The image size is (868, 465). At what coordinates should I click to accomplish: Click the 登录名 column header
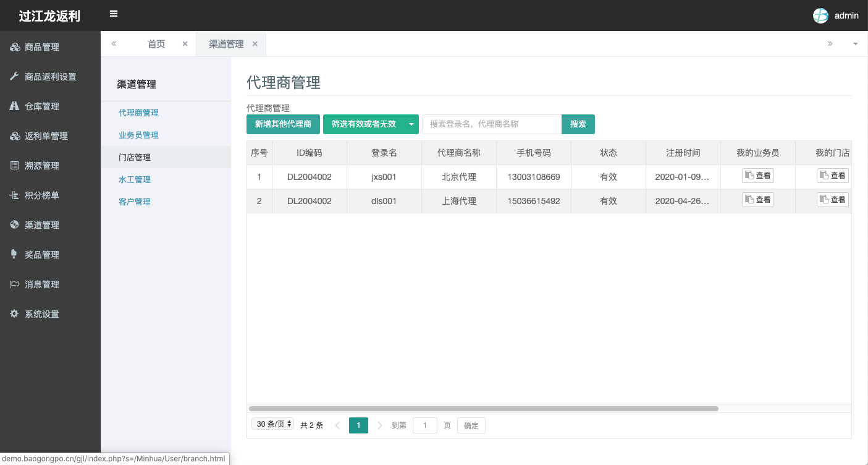click(x=384, y=153)
